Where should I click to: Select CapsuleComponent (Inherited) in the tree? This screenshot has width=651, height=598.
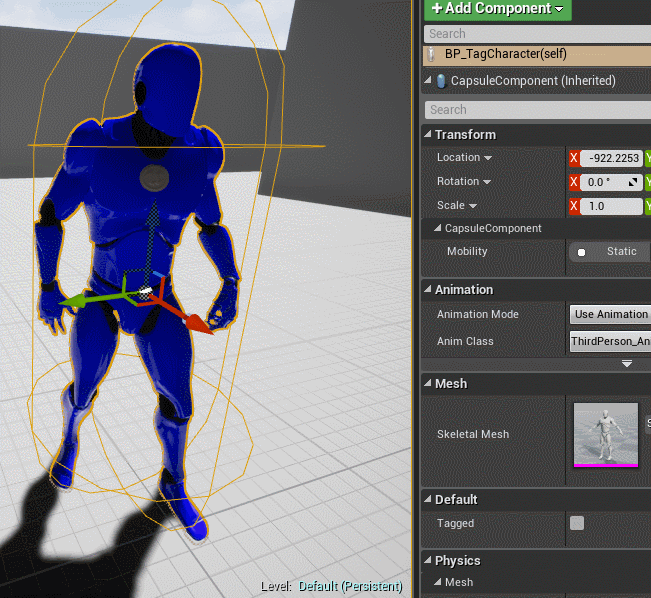pyautogui.click(x=533, y=81)
